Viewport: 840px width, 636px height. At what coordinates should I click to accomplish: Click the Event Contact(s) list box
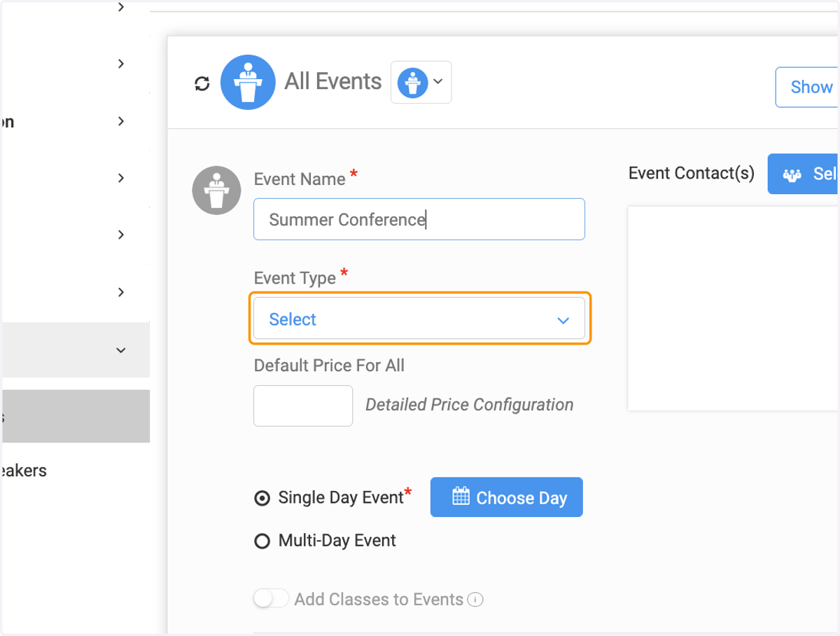tap(733, 308)
